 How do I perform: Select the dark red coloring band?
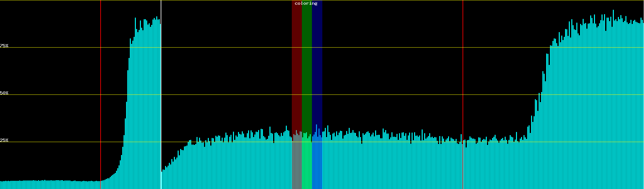[x=297, y=63]
